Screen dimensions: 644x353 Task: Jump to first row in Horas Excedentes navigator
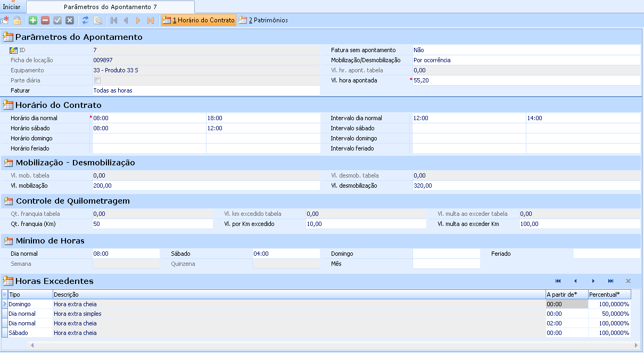pos(558,281)
